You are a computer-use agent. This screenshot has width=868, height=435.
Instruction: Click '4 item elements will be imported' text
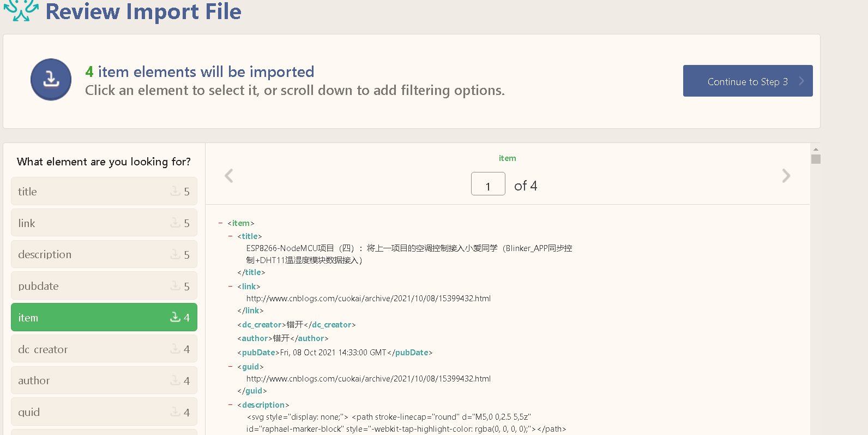click(200, 71)
